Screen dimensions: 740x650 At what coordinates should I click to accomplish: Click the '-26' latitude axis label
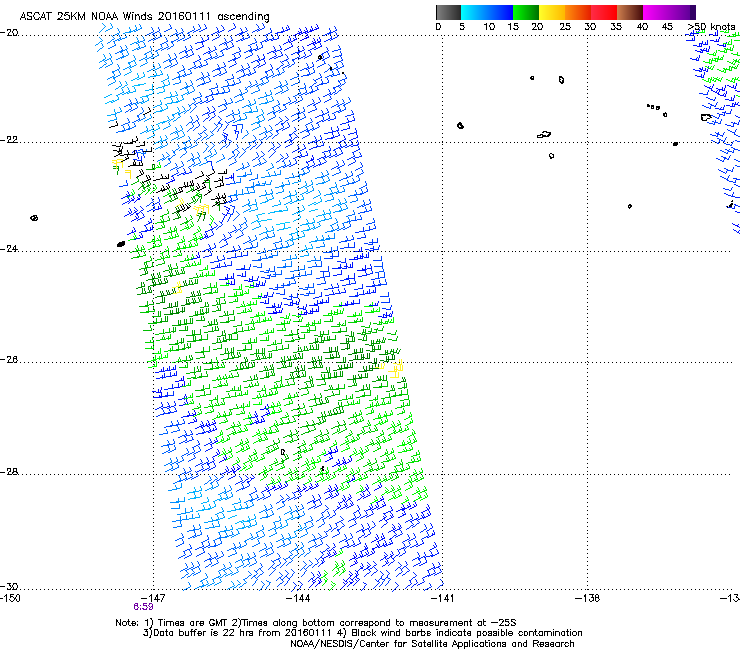[9, 360]
